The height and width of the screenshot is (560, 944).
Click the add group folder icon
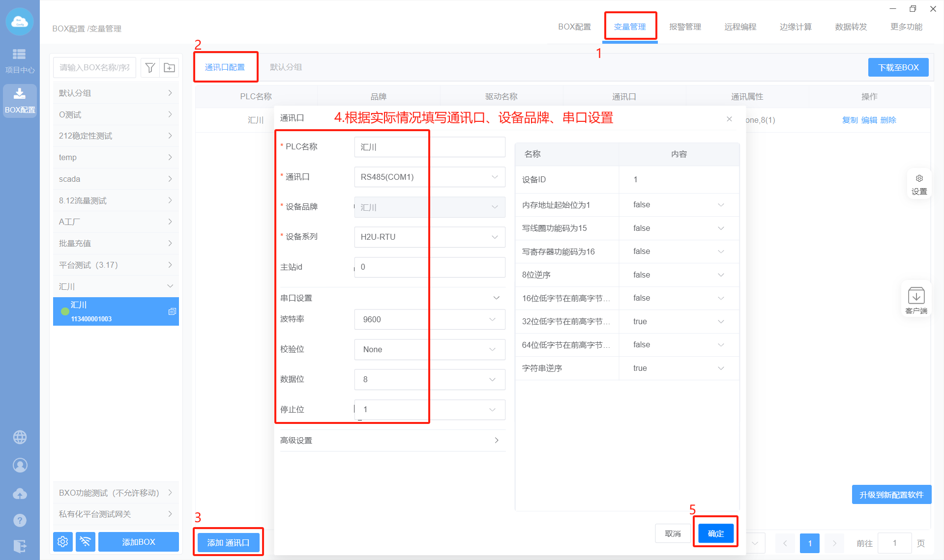tap(169, 68)
